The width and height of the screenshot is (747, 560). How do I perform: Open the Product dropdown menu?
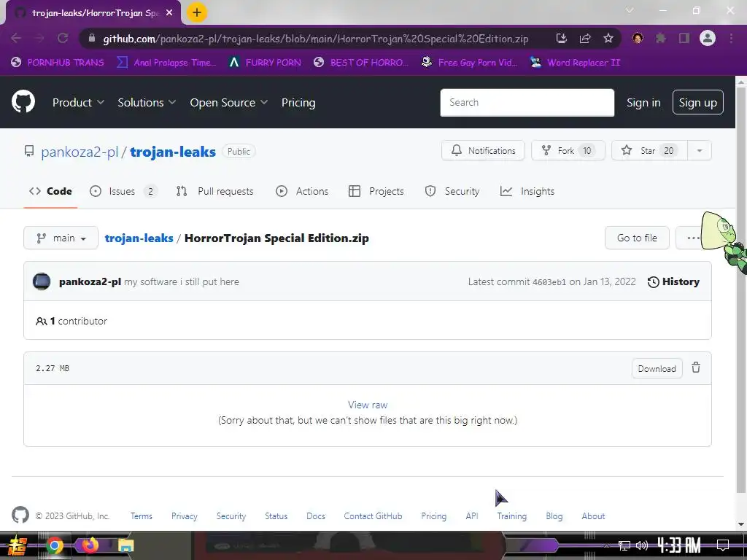pos(78,102)
